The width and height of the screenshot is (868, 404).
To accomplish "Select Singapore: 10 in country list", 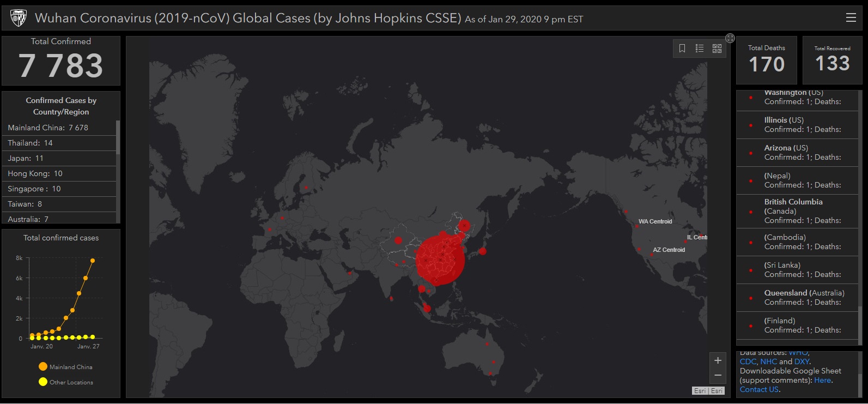I will 59,189.
